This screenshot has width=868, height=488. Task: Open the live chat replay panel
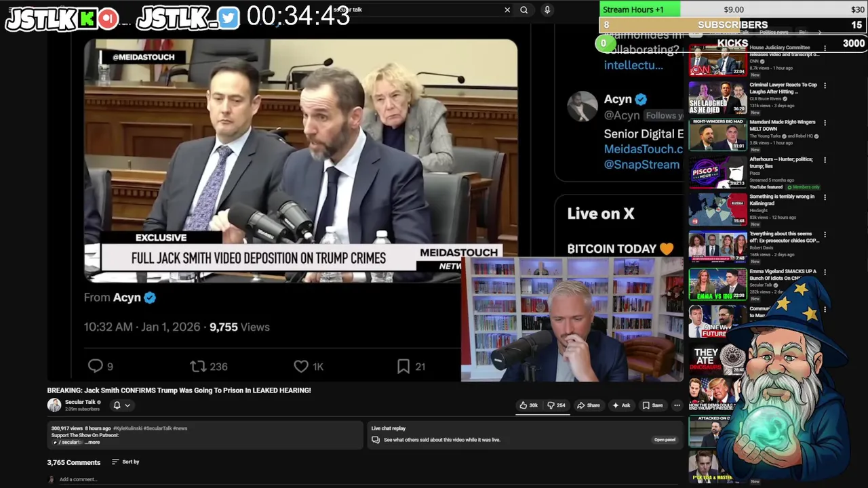click(x=665, y=440)
